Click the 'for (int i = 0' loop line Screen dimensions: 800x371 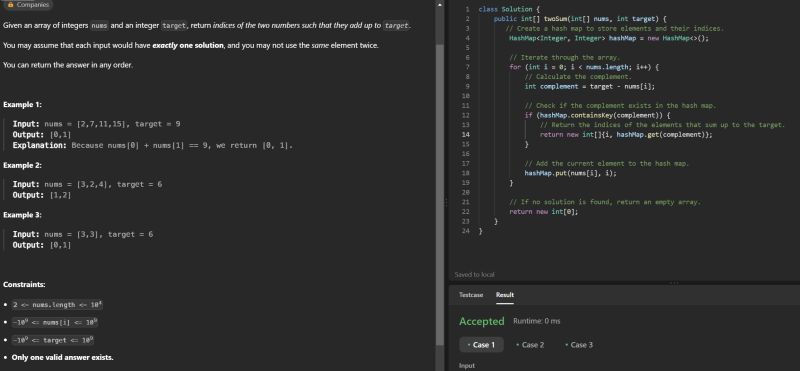click(585, 67)
